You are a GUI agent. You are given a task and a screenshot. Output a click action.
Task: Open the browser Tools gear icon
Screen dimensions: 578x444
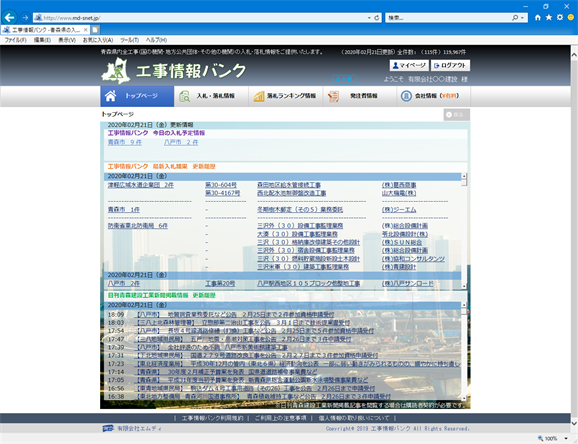[560, 17]
